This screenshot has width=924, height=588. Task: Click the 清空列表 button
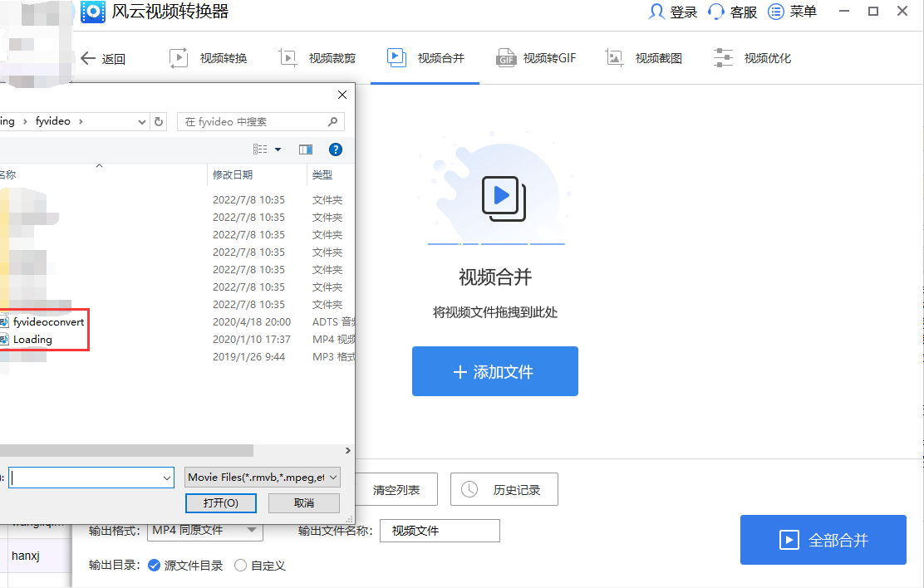click(396, 489)
